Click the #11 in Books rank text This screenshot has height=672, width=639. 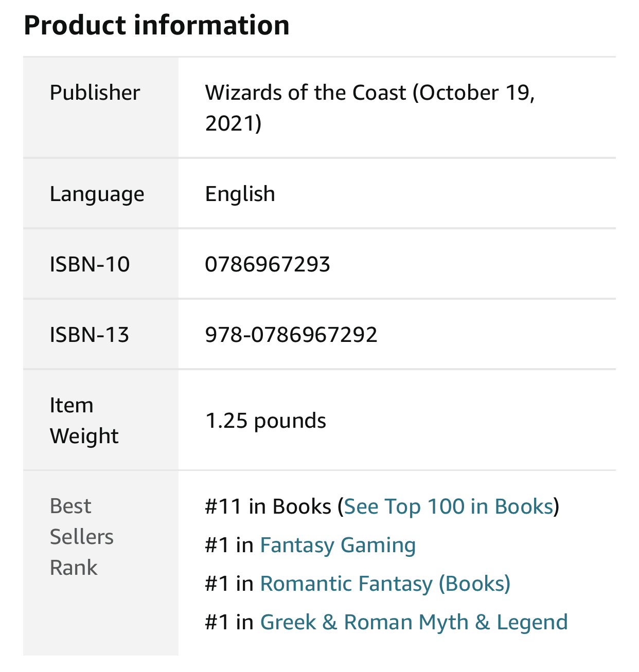pos(268,506)
